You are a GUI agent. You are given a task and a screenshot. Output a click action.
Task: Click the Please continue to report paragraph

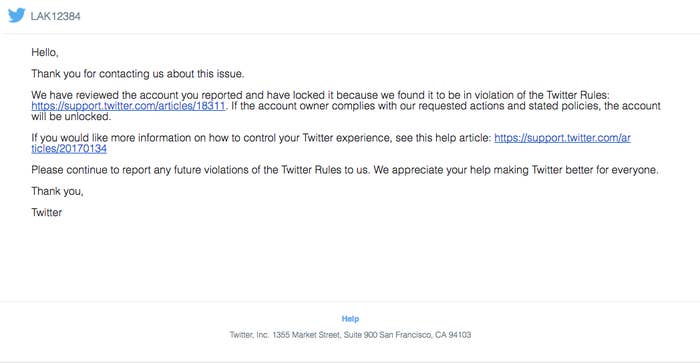[x=345, y=170]
